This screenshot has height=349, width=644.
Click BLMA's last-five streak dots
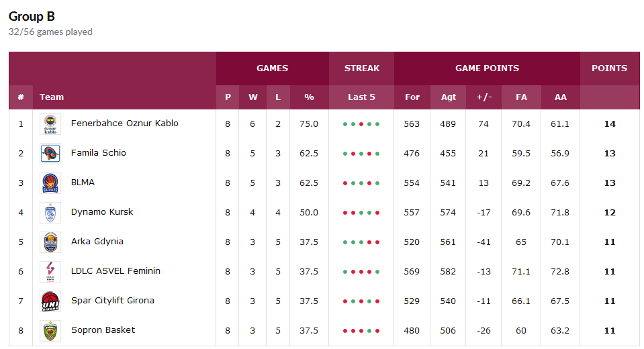361,183
